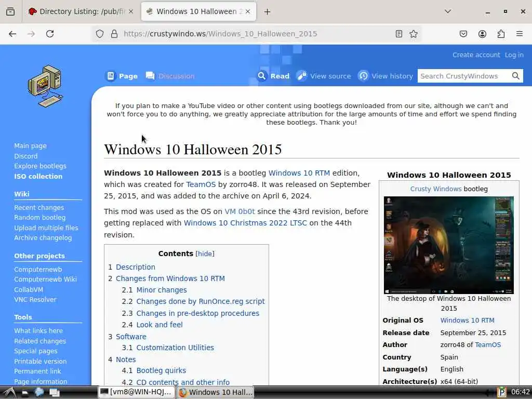Open the View source tab

click(324, 76)
